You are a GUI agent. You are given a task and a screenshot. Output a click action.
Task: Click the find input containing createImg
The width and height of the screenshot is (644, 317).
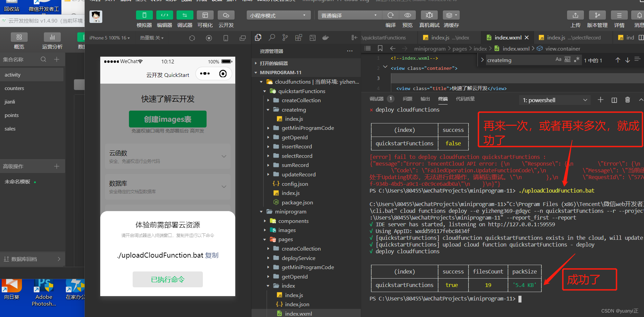(519, 60)
